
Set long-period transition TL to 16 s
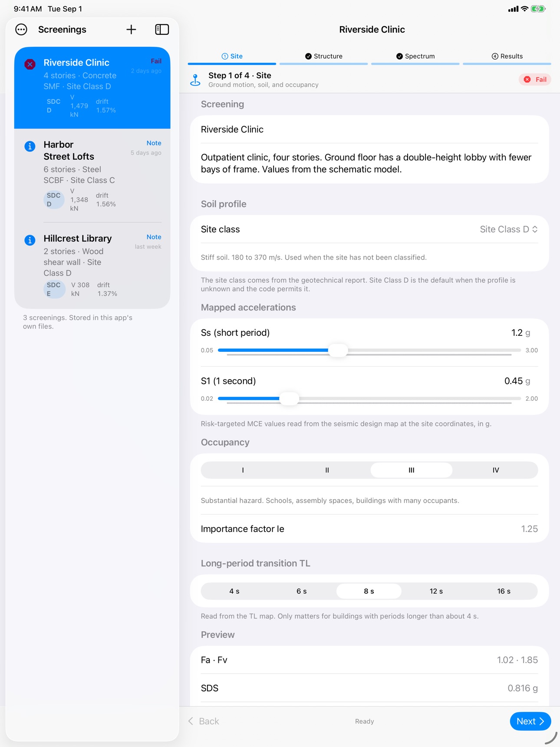point(504,591)
